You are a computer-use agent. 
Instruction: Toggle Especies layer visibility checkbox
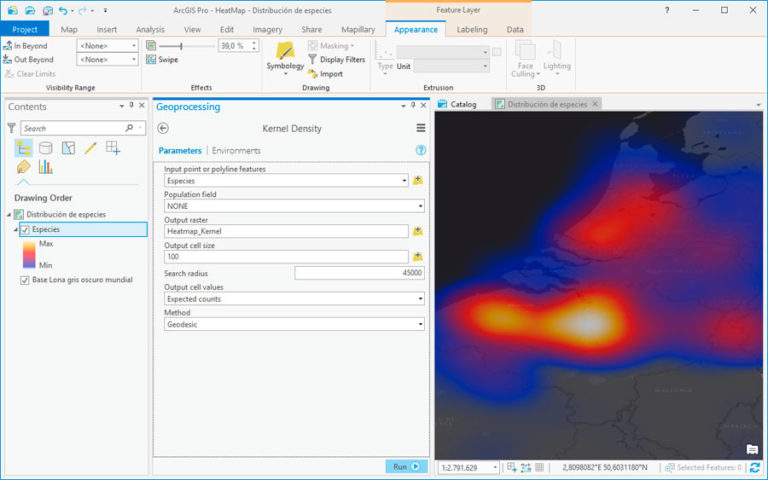[25, 229]
